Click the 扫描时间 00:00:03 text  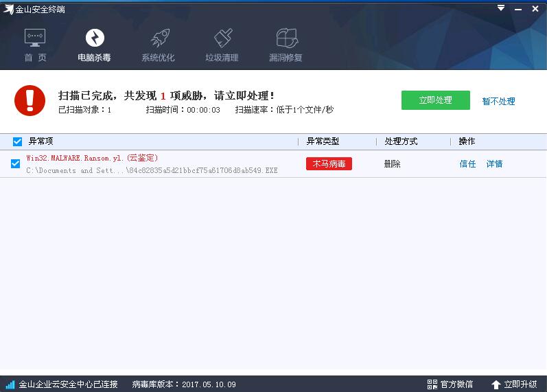tap(183, 110)
